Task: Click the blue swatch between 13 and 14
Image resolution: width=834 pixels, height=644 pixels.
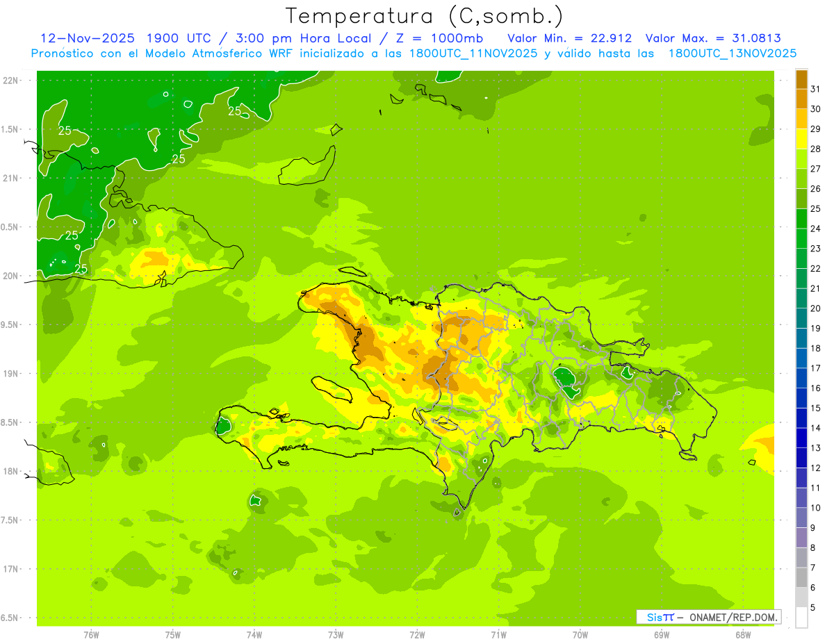Action: coord(801,438)
